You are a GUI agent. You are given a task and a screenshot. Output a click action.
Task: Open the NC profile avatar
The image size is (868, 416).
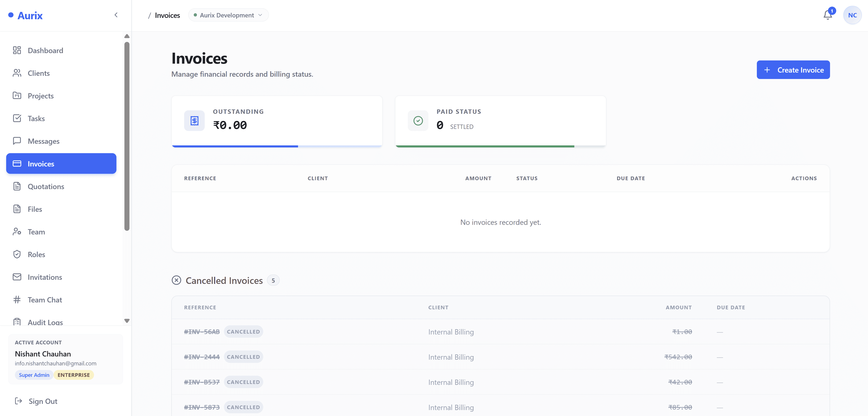point(852,15)
